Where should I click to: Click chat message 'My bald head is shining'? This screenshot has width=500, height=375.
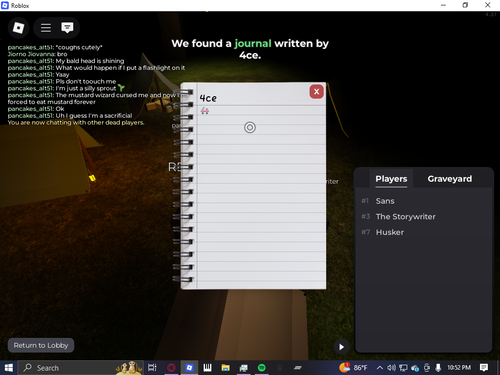coord(66,61)
